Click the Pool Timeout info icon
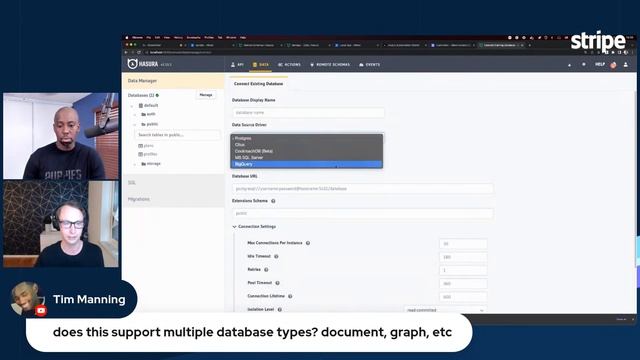 point(277,283)
